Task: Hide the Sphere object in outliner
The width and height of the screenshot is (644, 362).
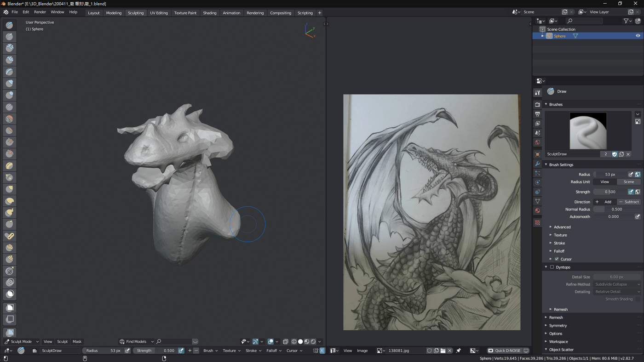Action: [638, 36]
